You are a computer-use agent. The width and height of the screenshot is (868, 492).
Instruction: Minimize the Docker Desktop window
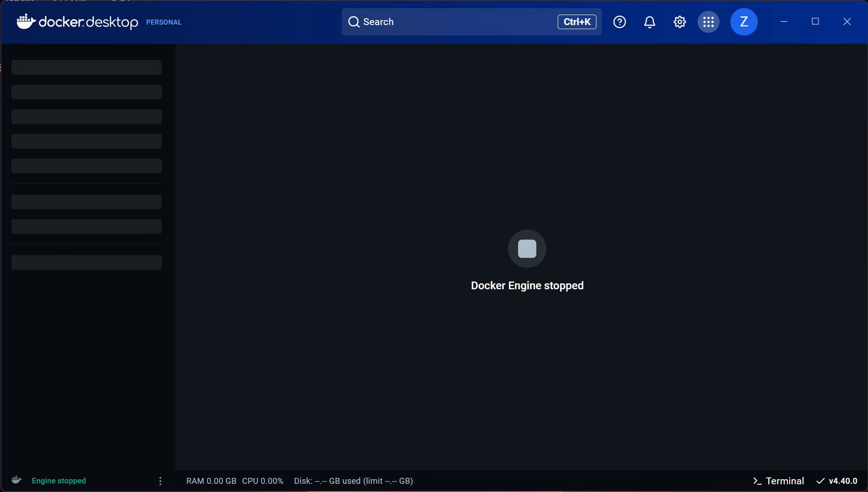pyautogui.click(x=784, y=21)
